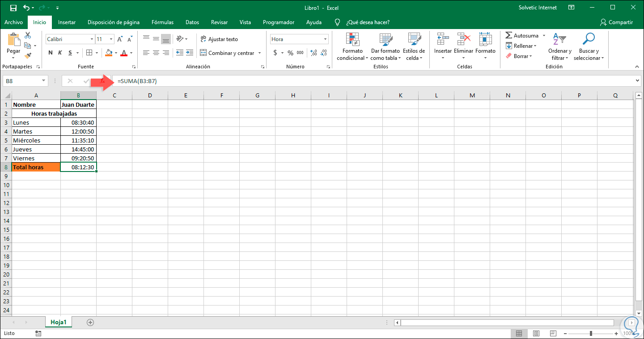The image size is (644, 339).
Task: Apply red font color
Action: point(124,53)
